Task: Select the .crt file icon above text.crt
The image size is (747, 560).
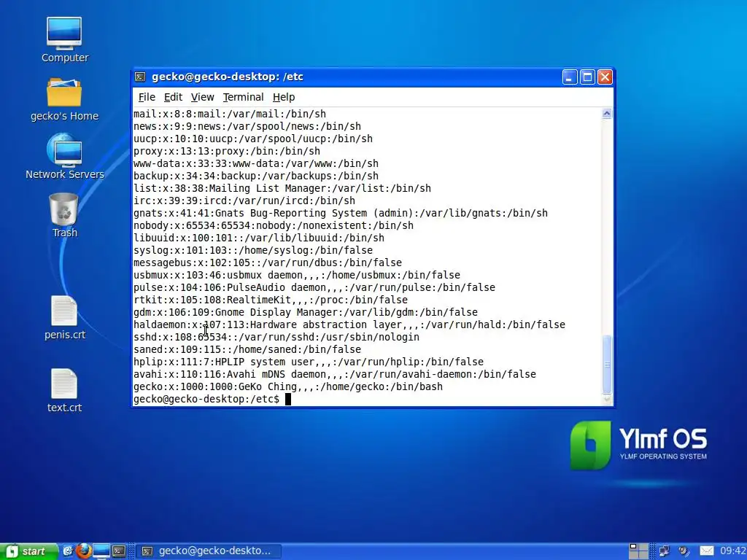Action: click(x=65, y=318)
